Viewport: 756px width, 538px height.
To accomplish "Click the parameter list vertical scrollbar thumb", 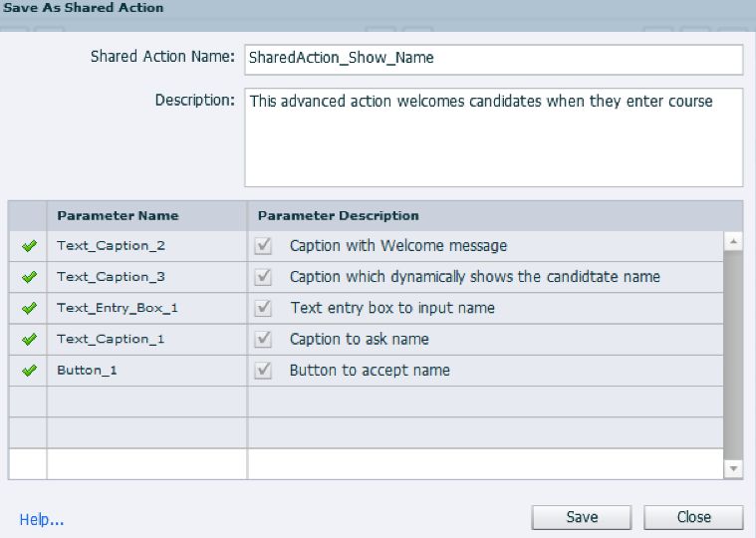I will click(733, 349).
